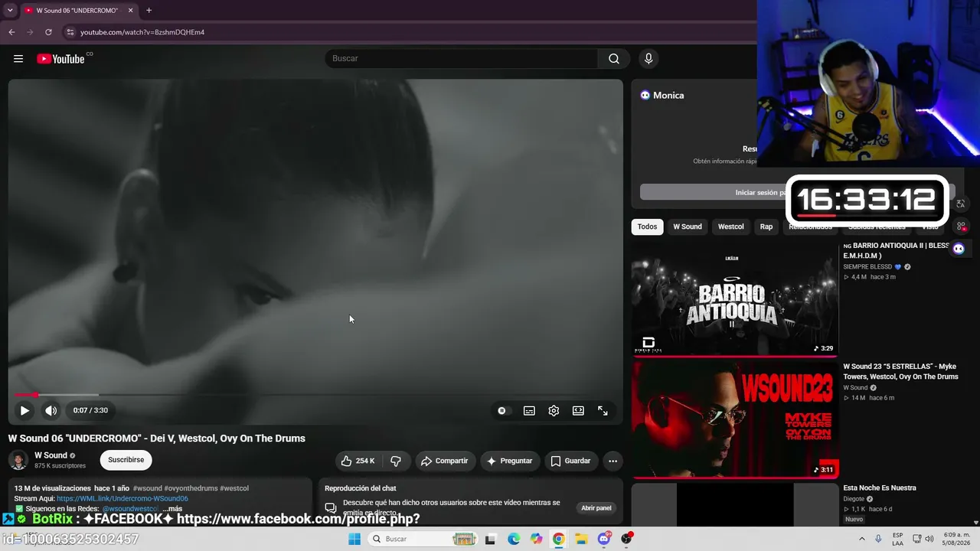The image size is (980, 551).
Task: Like the video with 254 K likes
Action: point(358,461)
